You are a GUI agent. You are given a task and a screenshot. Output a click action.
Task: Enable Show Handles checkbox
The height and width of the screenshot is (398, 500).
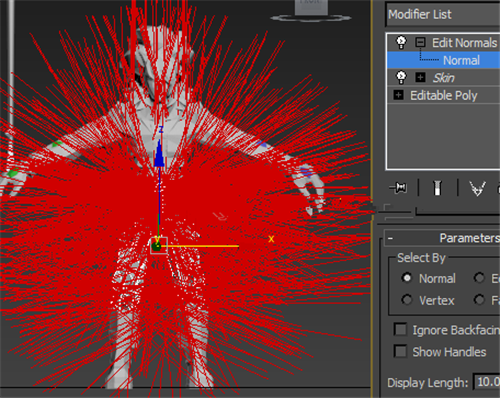[400, 351]
